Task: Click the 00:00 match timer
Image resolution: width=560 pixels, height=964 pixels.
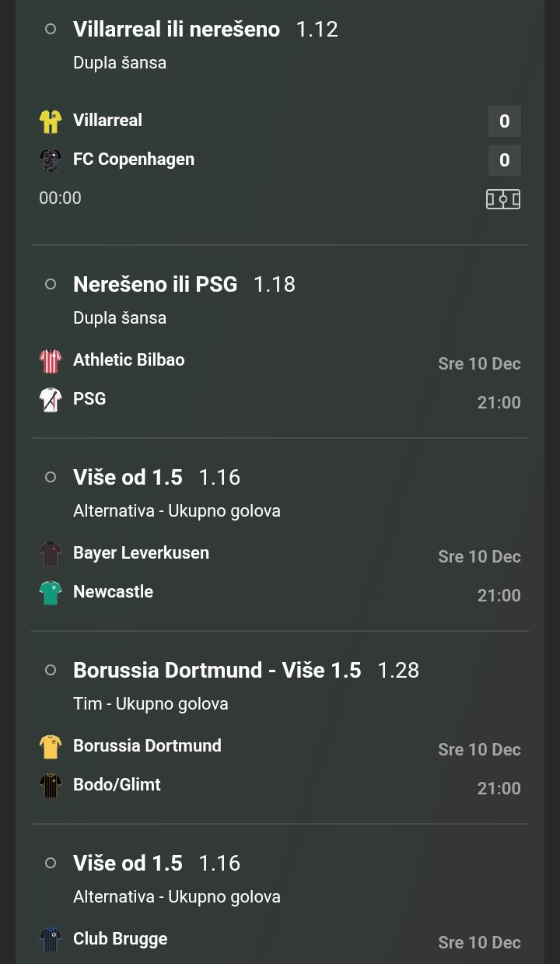Action: click(x=60, y=198)
